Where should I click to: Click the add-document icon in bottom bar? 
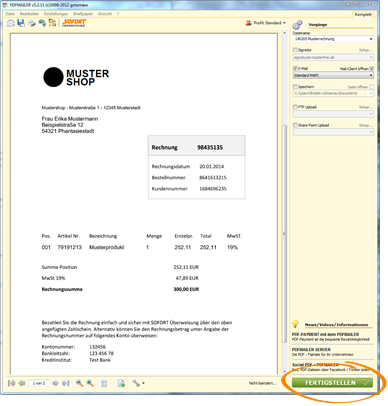pyautogui.click(x=121, y=383)
